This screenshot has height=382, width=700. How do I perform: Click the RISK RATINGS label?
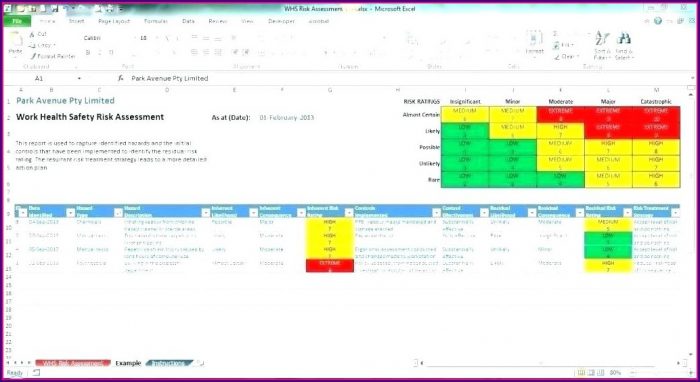tap(421, 102)
